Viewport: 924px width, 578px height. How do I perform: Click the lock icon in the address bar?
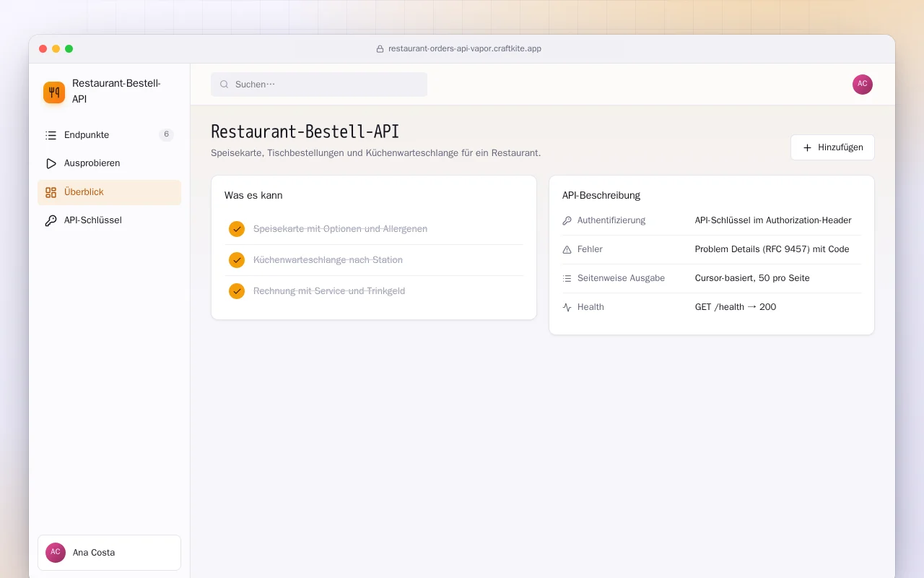(x=380, y=49)
